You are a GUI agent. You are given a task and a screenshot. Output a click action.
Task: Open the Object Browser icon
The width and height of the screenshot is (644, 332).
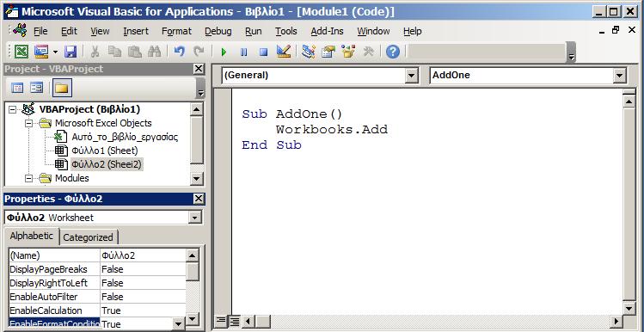coord(348,52)
